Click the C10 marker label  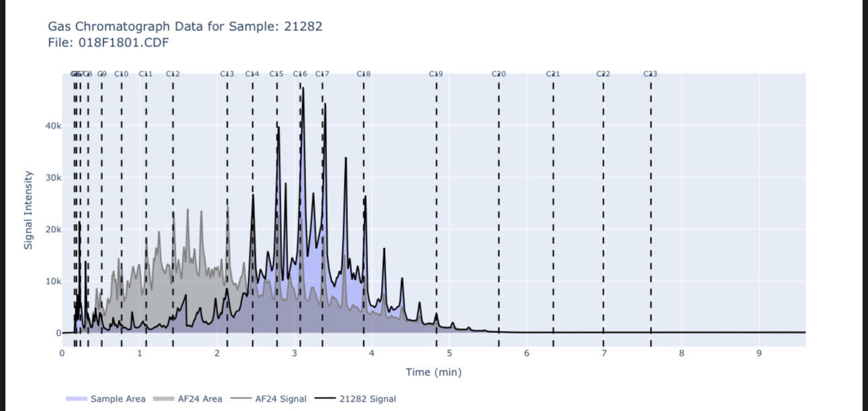[121, 74]
